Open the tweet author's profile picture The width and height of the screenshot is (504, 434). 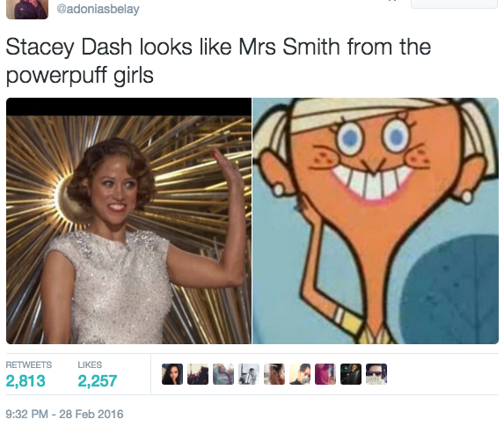27,10
